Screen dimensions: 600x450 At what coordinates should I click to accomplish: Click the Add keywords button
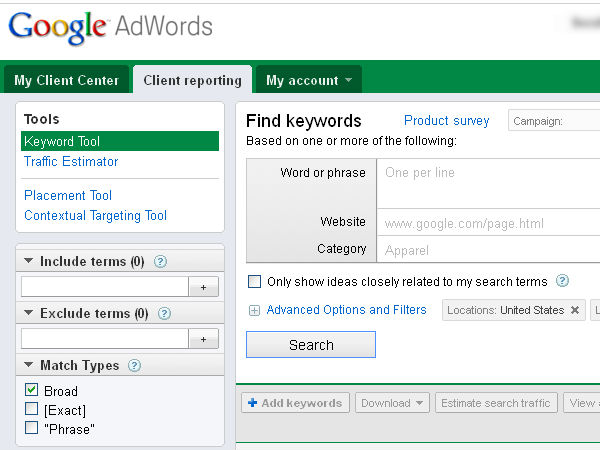tap(295, 403)
